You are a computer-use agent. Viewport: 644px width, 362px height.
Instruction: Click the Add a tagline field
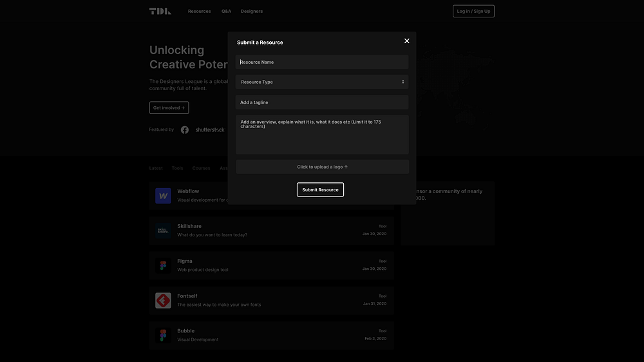pos(322,102)
